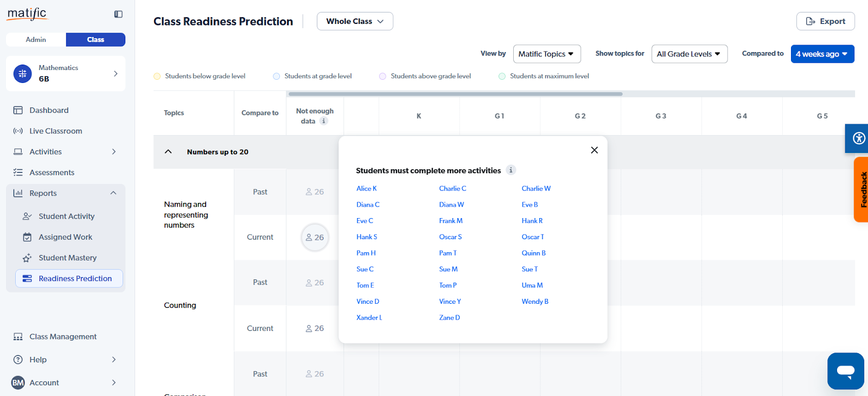Collapse the Reports menu section
868x396 pixels.
click(x=113, y=193)
